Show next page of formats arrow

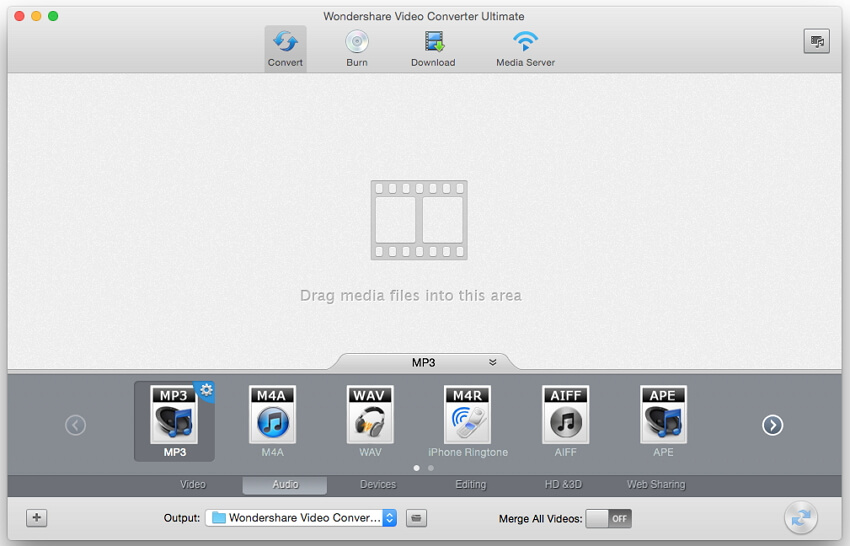(x=772, y=425)
